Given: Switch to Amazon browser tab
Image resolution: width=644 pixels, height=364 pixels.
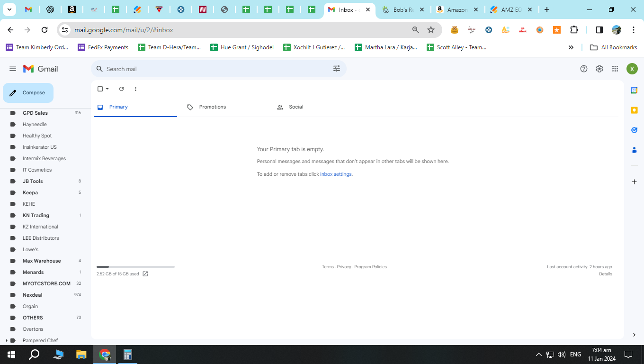Looking at the screenshot, I should tap(457, 9).
